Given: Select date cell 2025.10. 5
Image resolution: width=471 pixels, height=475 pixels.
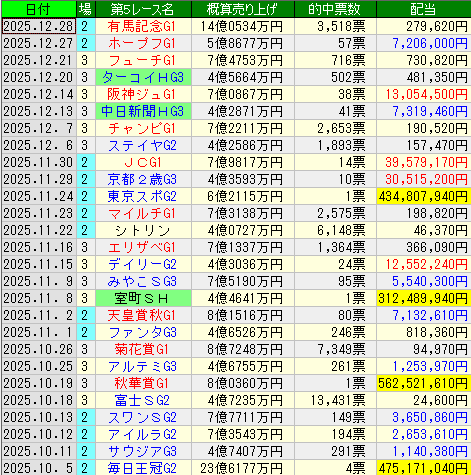Looking at the screenshot, I should point(39,468).
